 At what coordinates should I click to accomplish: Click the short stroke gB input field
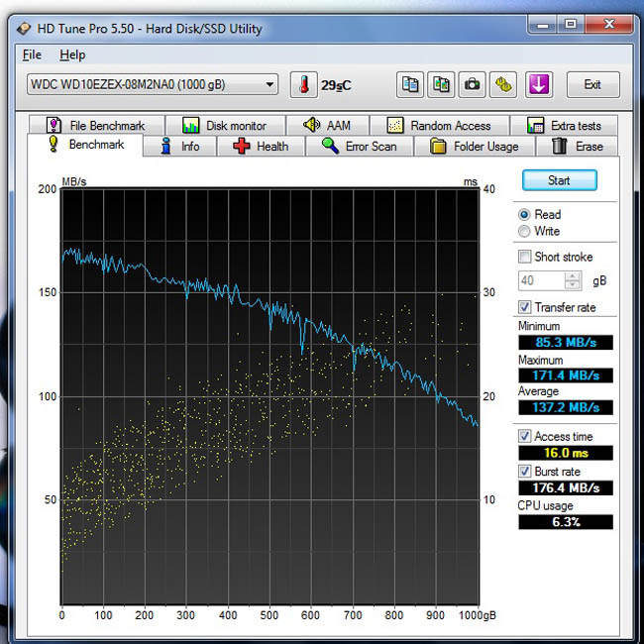click(542, 281)
